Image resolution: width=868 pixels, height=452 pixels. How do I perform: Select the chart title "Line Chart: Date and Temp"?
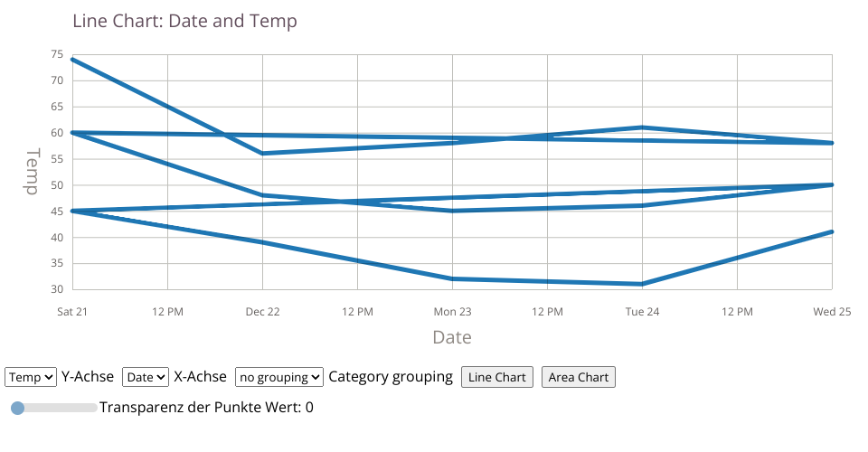184,21
